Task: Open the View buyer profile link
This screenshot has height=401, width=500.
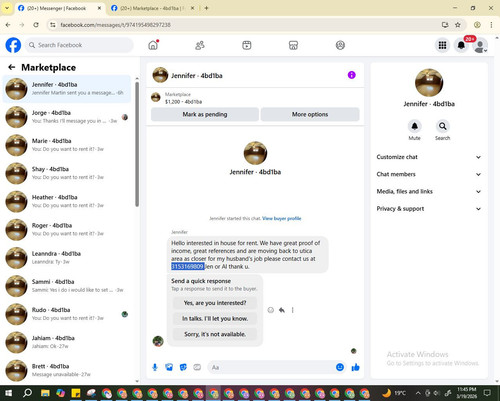Action: pos(282,219)
